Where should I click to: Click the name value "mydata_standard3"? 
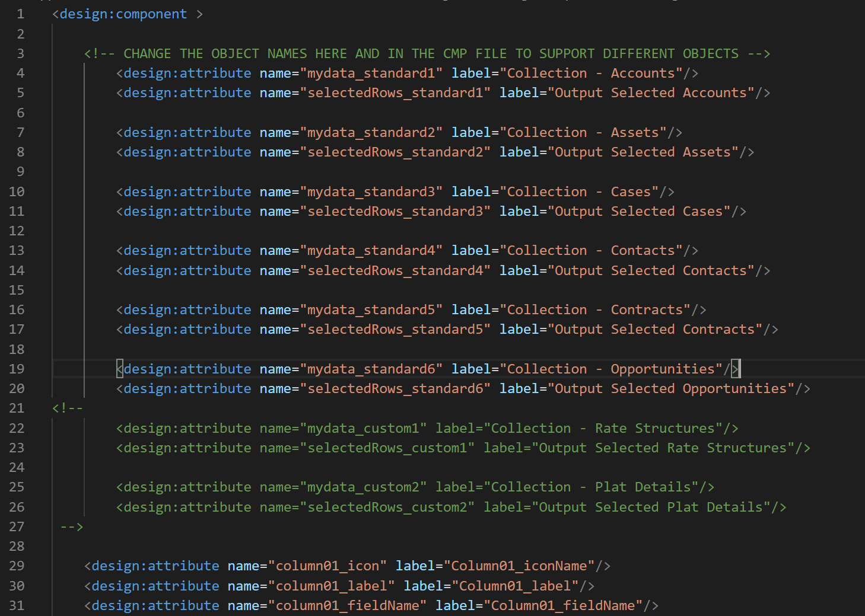pyautogui.click(x=371, y=192)
